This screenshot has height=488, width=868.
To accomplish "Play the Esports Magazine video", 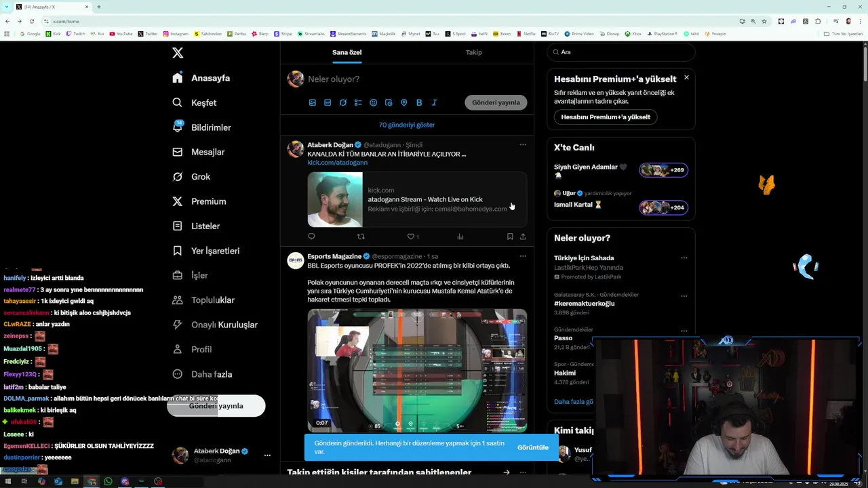I will (417, 371).
